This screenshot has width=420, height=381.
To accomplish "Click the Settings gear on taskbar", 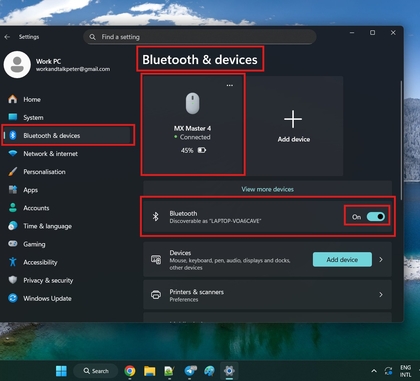I will coord(229,371).
